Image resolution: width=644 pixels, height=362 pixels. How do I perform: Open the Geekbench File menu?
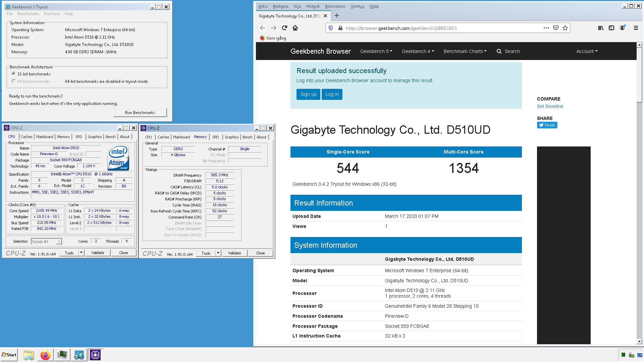pyautogui.click(x=9, y=14)
